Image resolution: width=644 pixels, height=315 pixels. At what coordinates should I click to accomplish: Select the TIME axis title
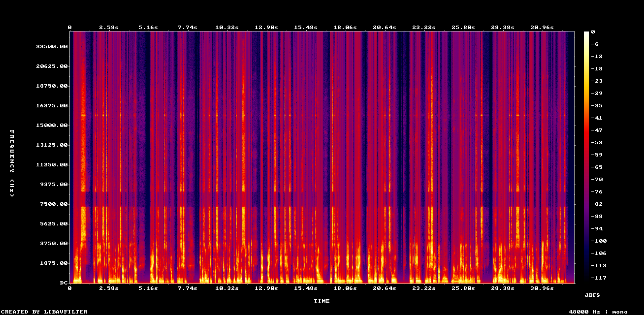[322, 301]
